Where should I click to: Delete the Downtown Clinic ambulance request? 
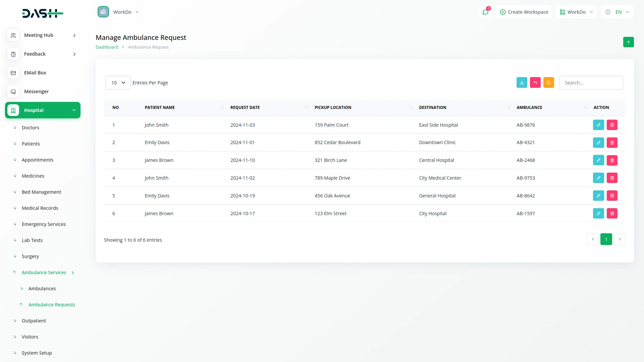pos(612,143)
